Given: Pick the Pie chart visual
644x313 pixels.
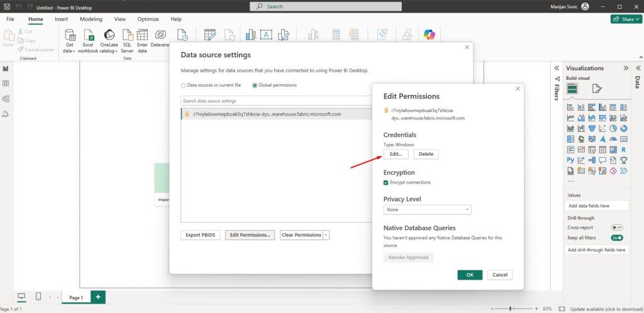Looking at the screenshot, I should (x=613, y=128).
